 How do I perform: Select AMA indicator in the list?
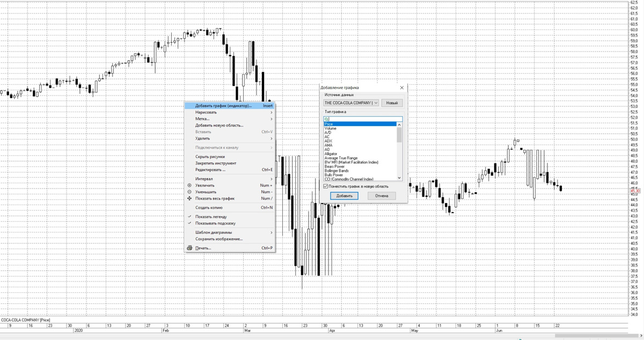pyautogui.click(x=360, y=145)
